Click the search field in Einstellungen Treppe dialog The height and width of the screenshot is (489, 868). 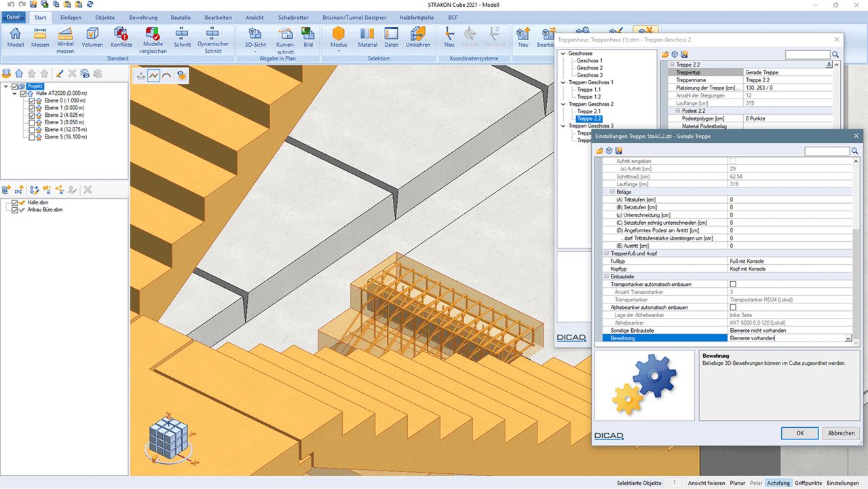click(827, 151)
